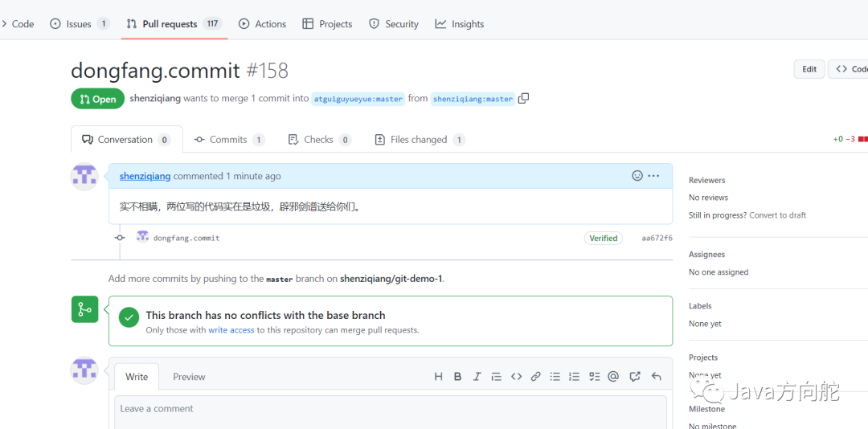Screen dimensions: 868x429
Task: Open the Issues tab
Action: 79,24
